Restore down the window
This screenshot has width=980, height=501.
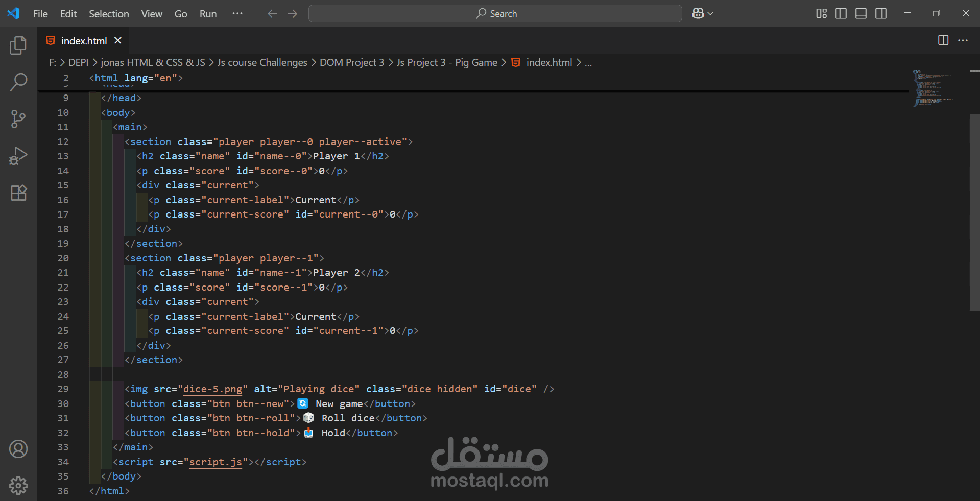coord(936,13)
